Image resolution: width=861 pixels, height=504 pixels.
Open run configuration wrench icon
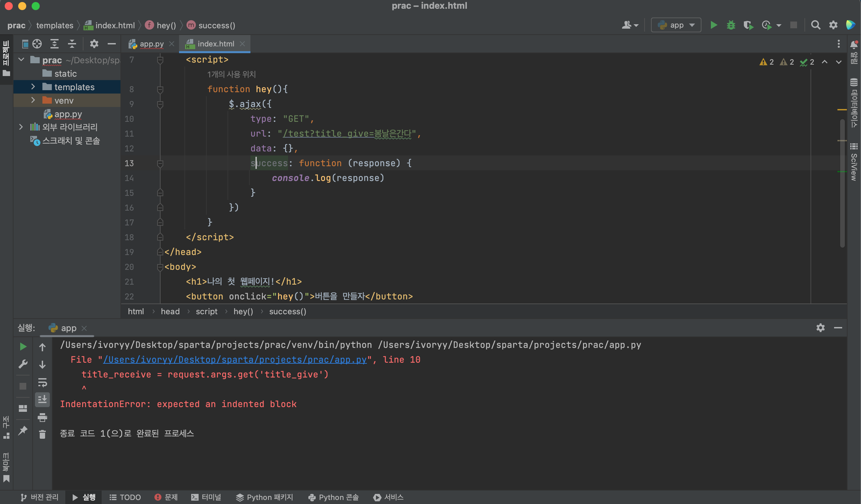click(x=23, y=364)
